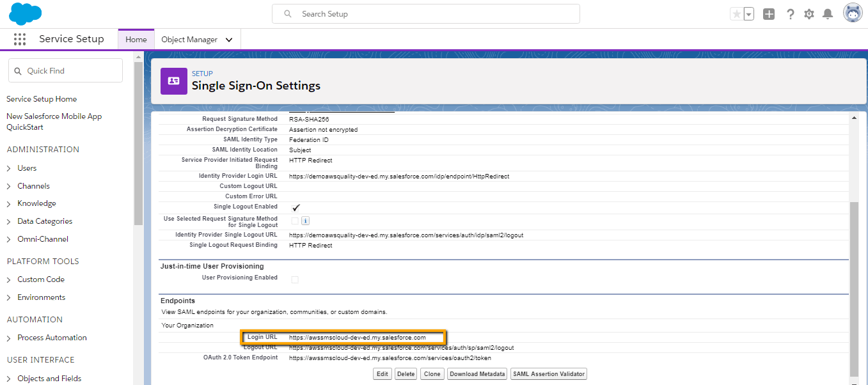Expand the Process Automation chevron
Screen dimensions: 868x385
[9, 338]
